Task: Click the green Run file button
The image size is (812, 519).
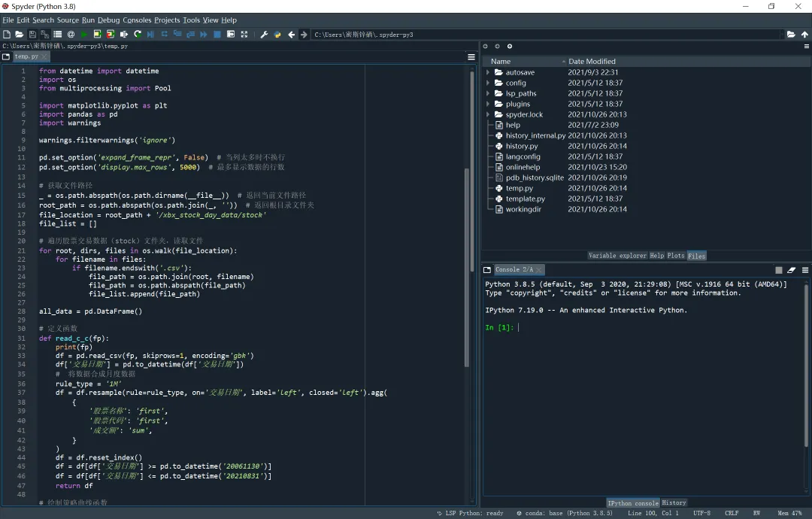Action: 83,35
